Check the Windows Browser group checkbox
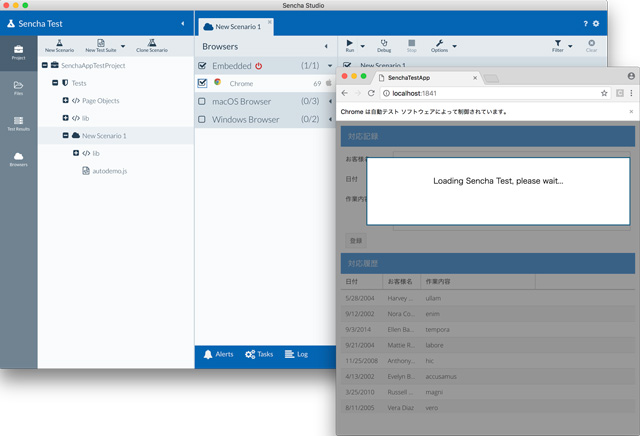The width and height of the screenshot is (640, 436). 202,119
